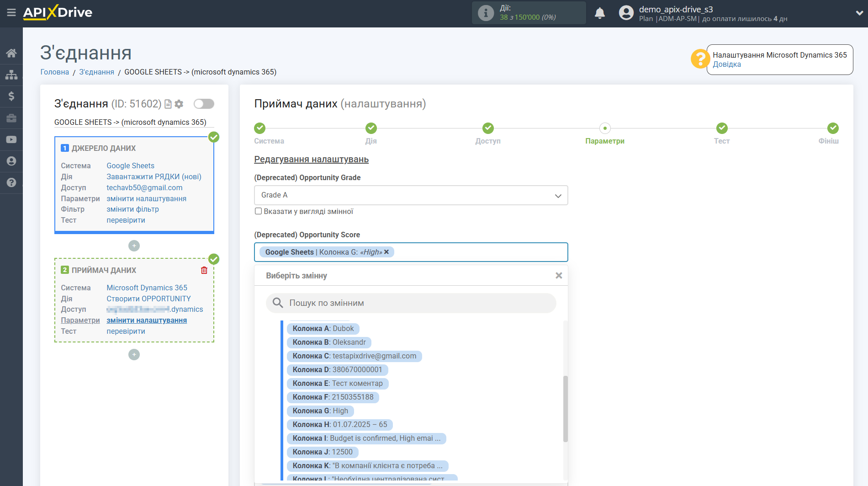The width and height of the screenshot is (868, 486).
Task: Open the billing dollar sidebar icon
Action: click(x=11, y=96)
